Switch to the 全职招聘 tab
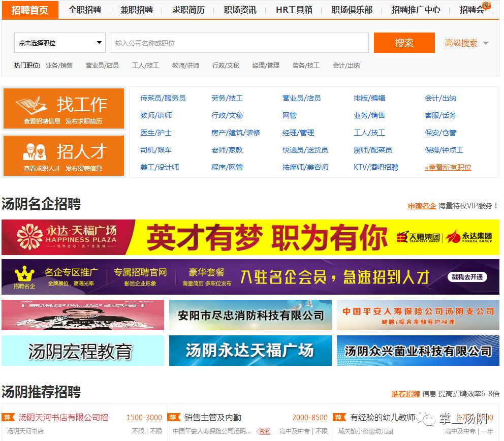Screen dimensions: 504x441 (x=85, y=10)
